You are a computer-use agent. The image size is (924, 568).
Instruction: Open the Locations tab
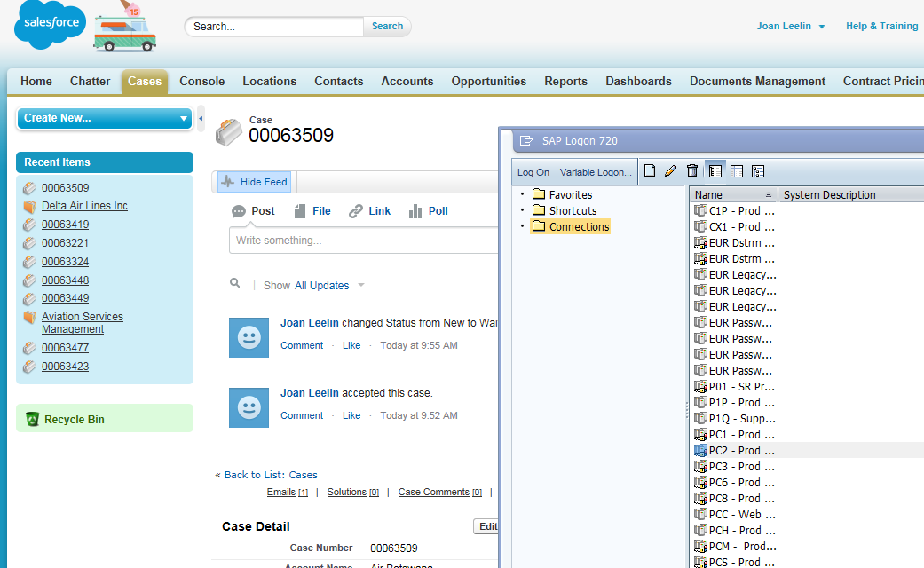point(269,82)
